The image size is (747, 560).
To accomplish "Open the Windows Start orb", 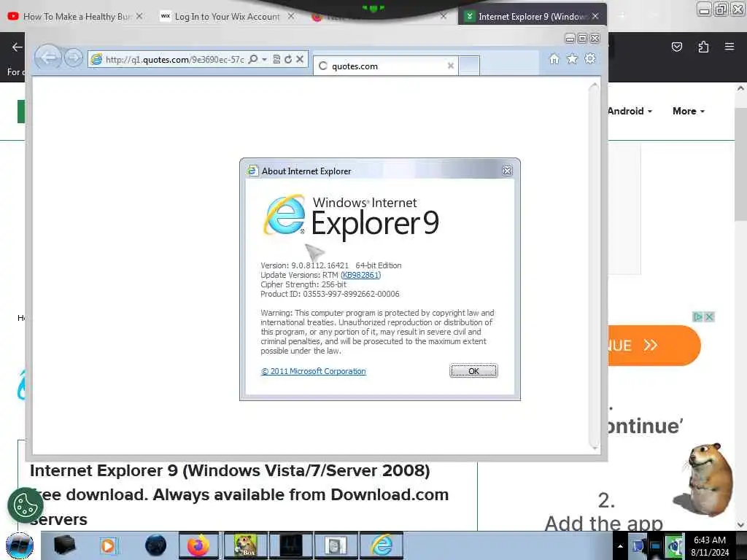I will click(x=20, y=546).
